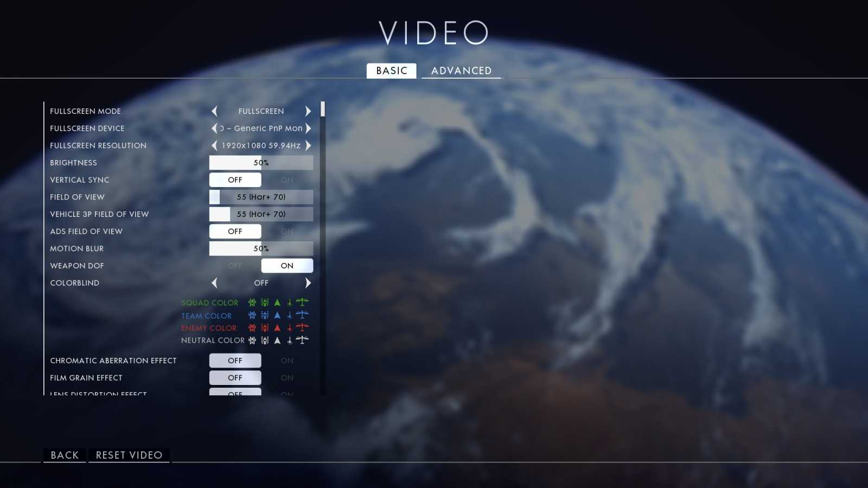Click the white neutral soldier arrow icon
This screenshot has width=868, height=488.
click(277, 341)
